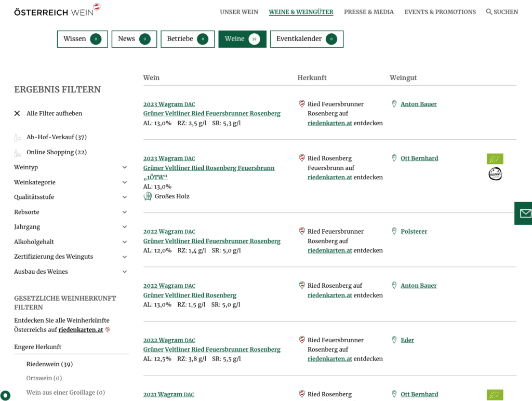Click the Ried marker icon in Eder row
The image size is (532, 401).
(x=302, y=340)
